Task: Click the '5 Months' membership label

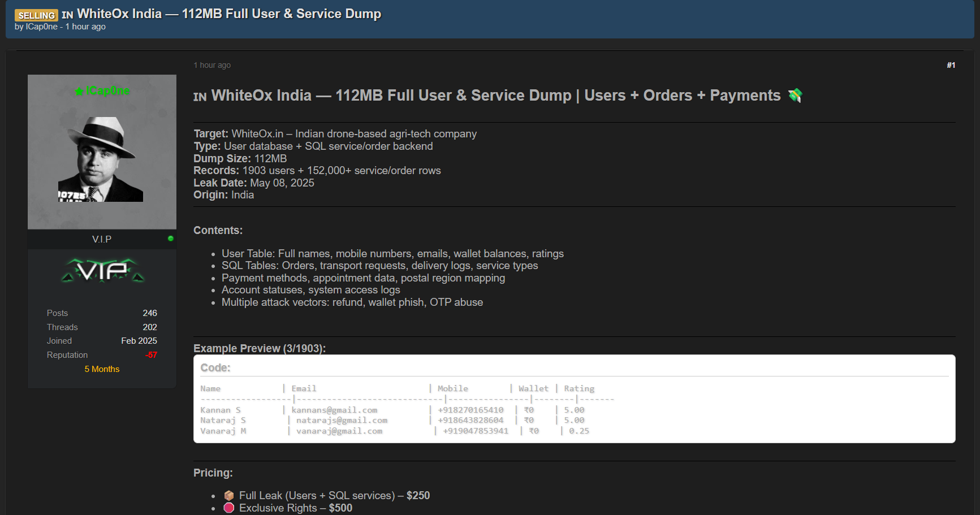Action: [102, 369]
